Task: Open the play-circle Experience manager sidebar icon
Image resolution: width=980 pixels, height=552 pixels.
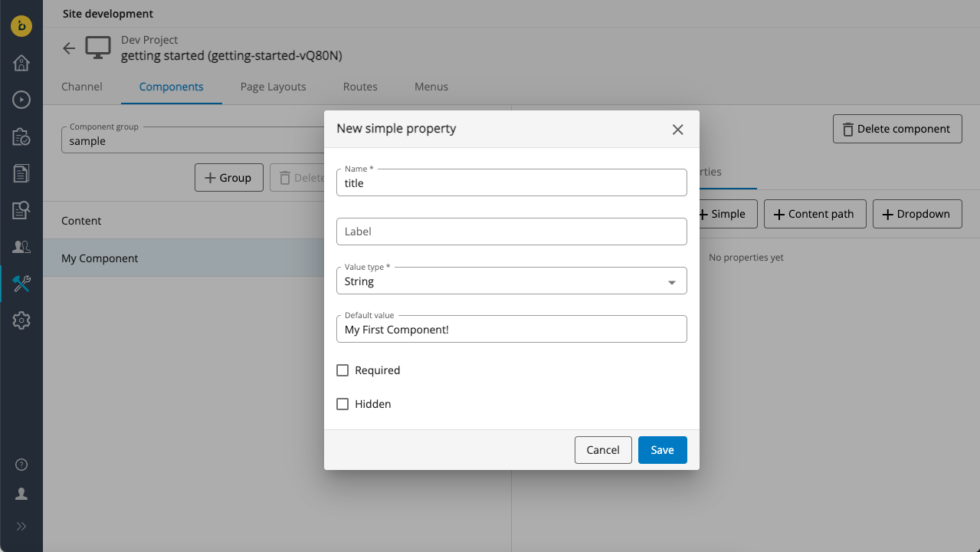Action: 21,100
